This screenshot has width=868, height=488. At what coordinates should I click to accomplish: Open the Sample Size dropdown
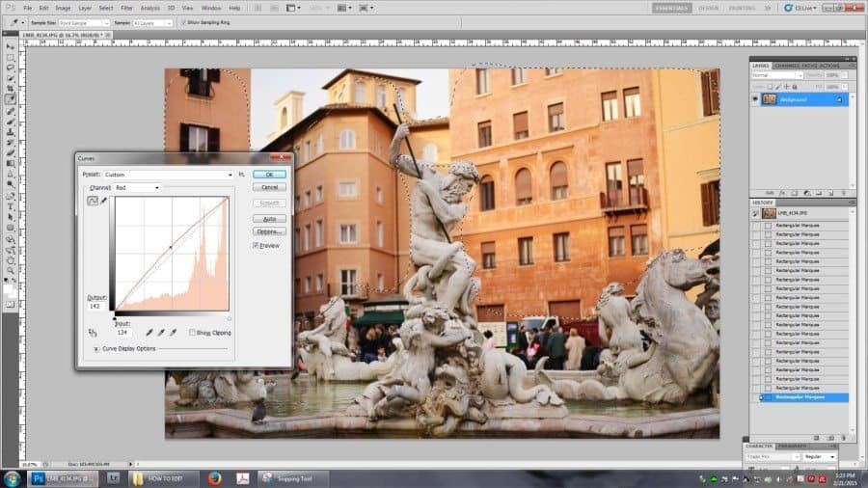[x=84, y=23]
